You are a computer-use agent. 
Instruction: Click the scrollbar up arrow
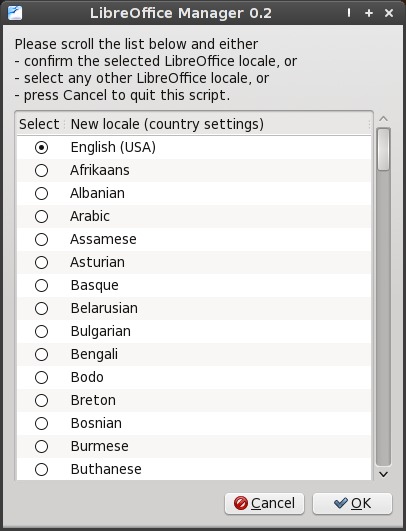pos(383,119)
